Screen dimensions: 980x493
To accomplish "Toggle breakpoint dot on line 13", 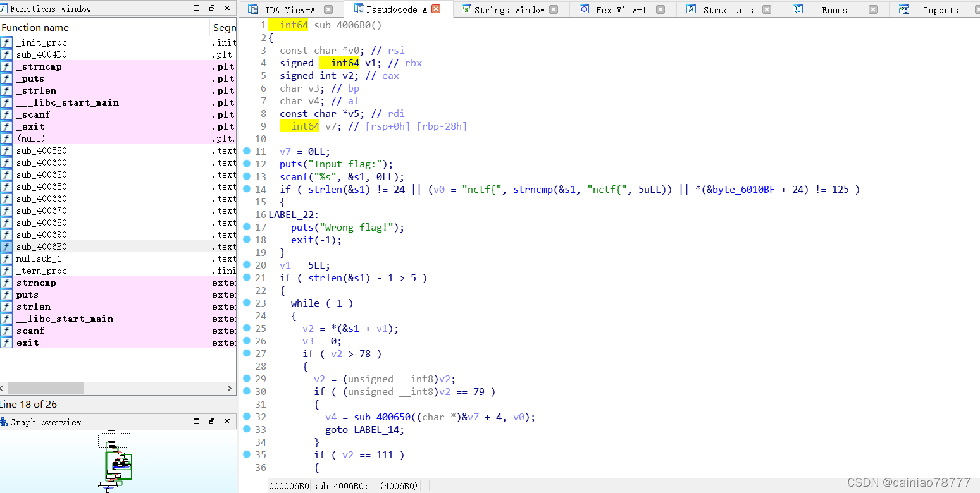I will coord(247,176).
